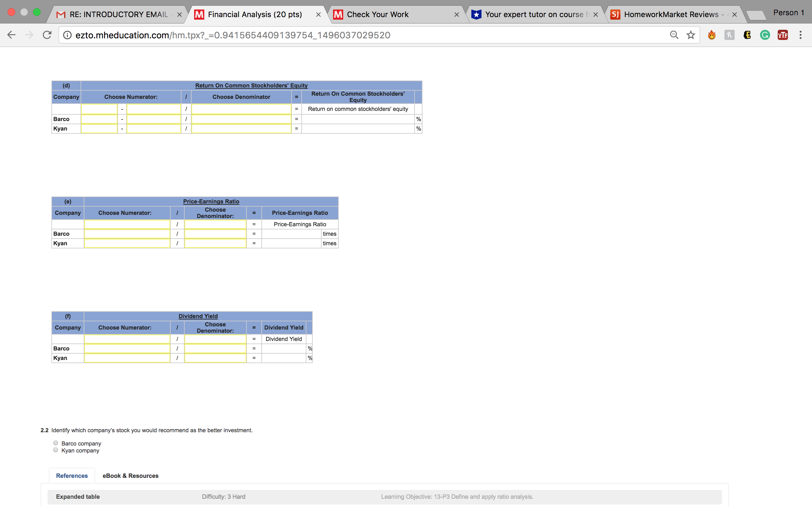The image size is (812, 507).
Task: Open the Grammarly extension
Action: point(765,35)
